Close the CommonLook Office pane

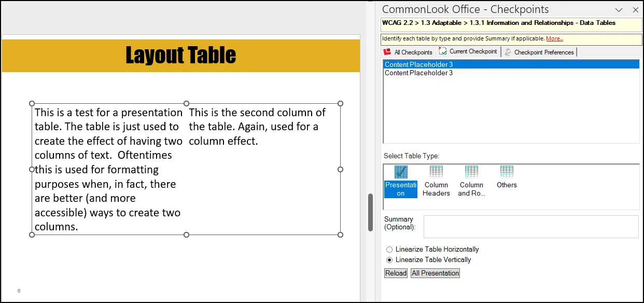click(636, 10)
